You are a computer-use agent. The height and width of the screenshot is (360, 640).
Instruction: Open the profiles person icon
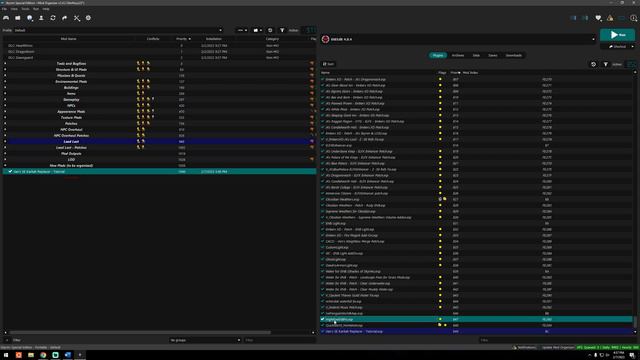pyautogui.click(x=41, y=18)
